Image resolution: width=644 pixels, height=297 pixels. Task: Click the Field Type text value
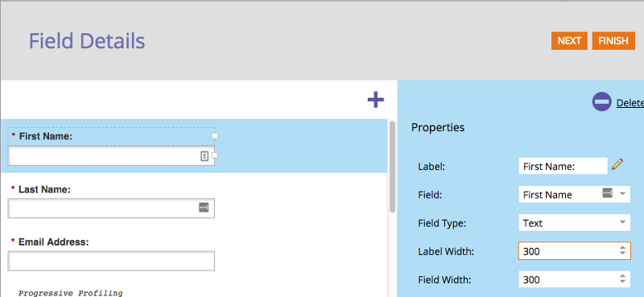pos(533,223)
